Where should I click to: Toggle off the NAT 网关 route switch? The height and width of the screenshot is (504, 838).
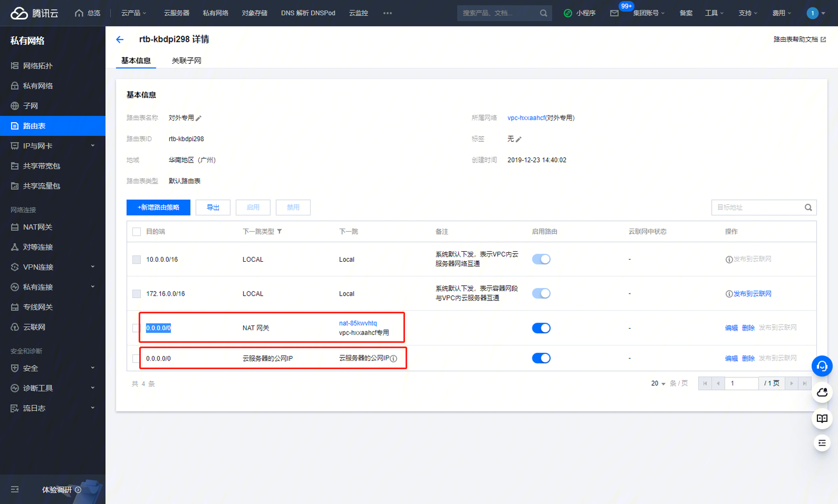(x=541, y=328)
